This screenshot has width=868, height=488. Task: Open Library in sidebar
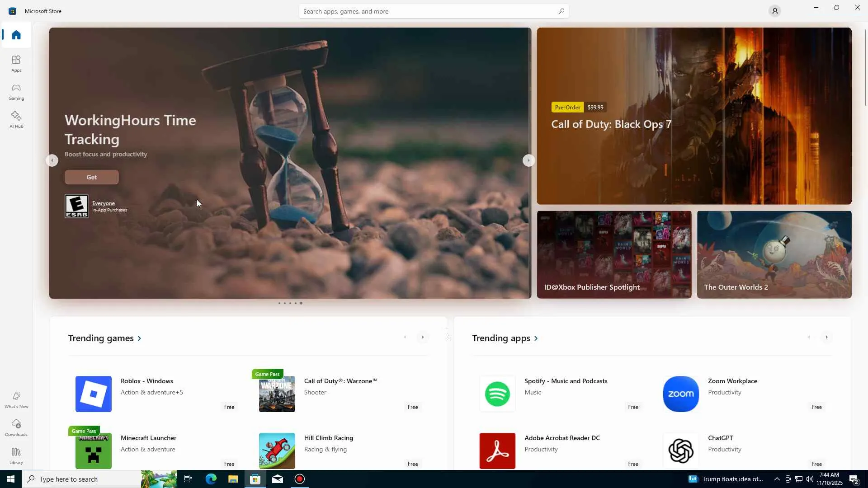(16, 455)
